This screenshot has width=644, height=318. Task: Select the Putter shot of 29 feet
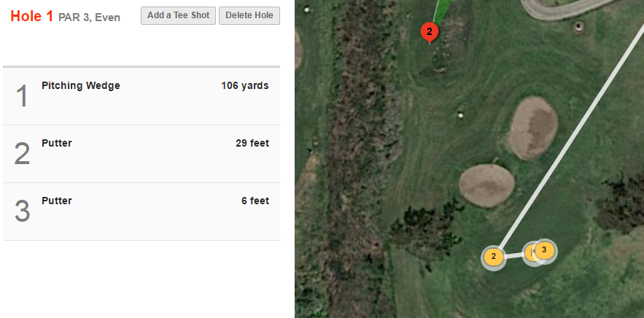pyautogui.click(x=57, y=144)
